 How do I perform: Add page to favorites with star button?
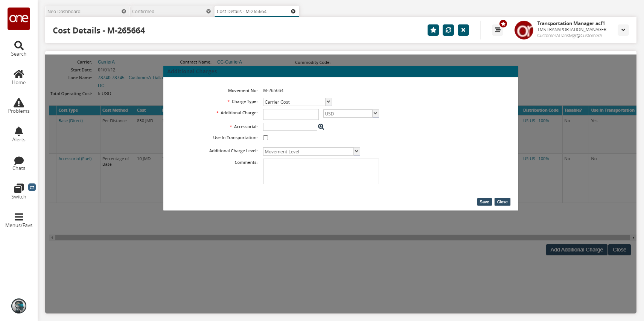(433, 30)
